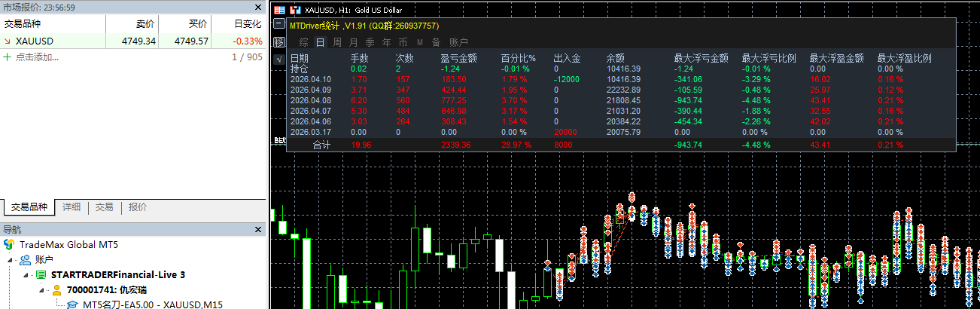Open the 交易 tab in Market Watch
Viewport: 980px width, 309px height.
tap(105, 207)
